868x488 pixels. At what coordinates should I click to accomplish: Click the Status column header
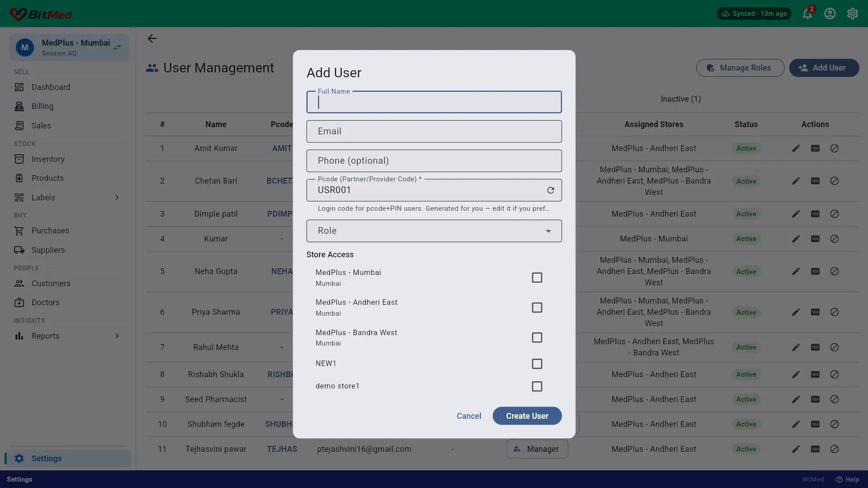[x=746, y=124]
